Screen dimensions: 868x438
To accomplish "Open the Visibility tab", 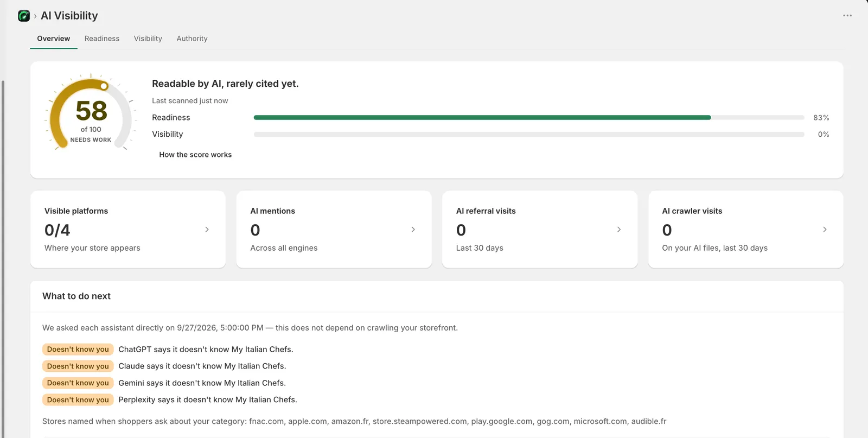I will pyautogui.click(x=148, y=39).
